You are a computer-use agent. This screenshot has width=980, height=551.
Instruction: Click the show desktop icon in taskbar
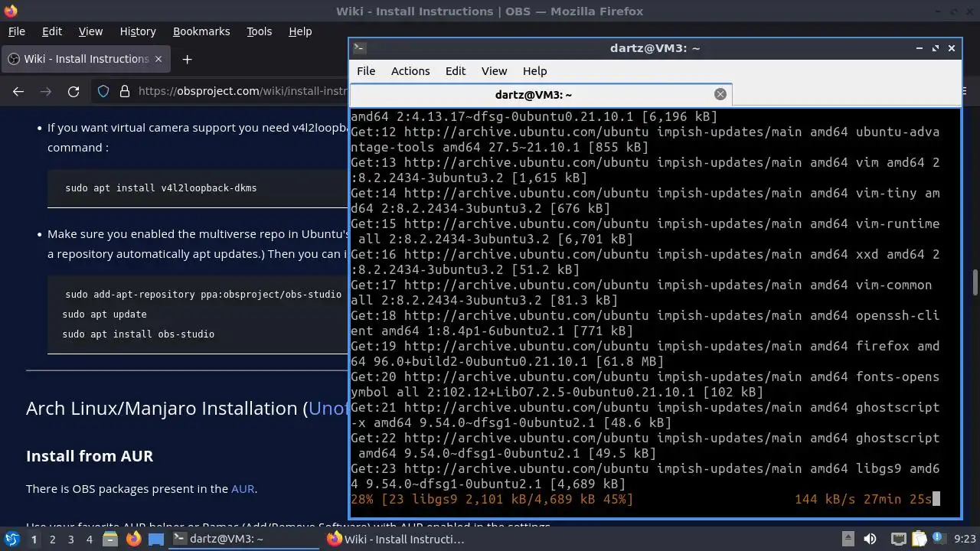(156, 539)
